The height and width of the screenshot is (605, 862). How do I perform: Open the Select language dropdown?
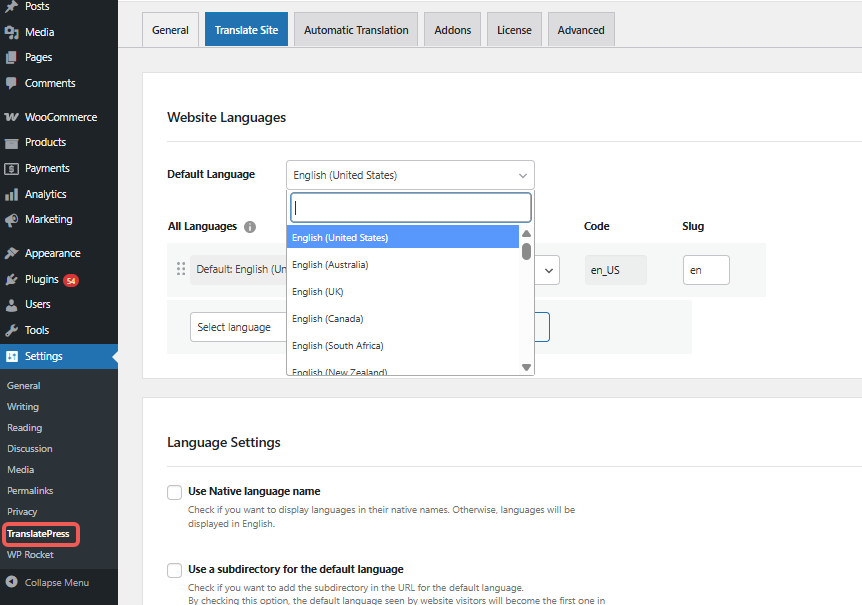point(236,327)
